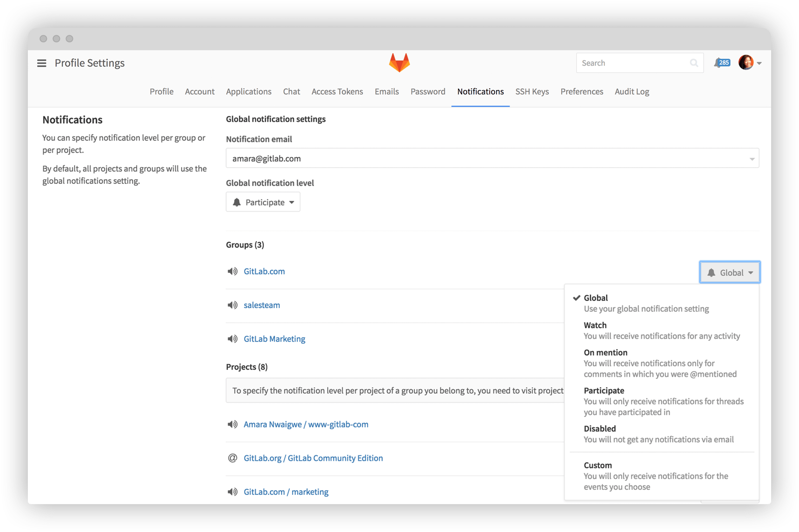Screen dimensions: 799x532
Task: Select the Global notification option
Action: click(661, 303)
